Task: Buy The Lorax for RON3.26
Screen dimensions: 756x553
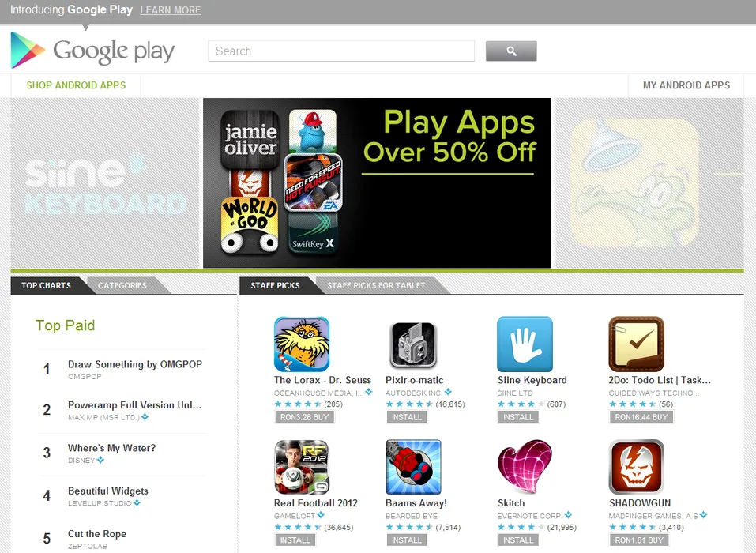Action: coord(304,417)
